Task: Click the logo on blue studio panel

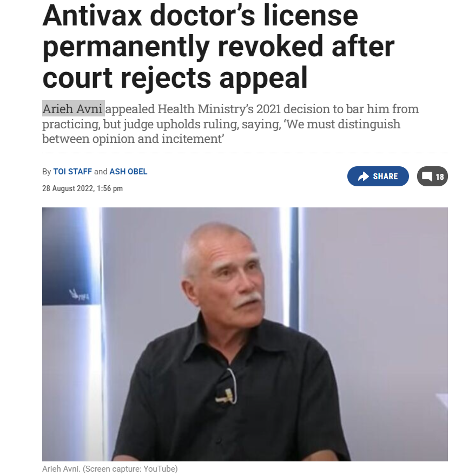Action: [x=79, y=295]
